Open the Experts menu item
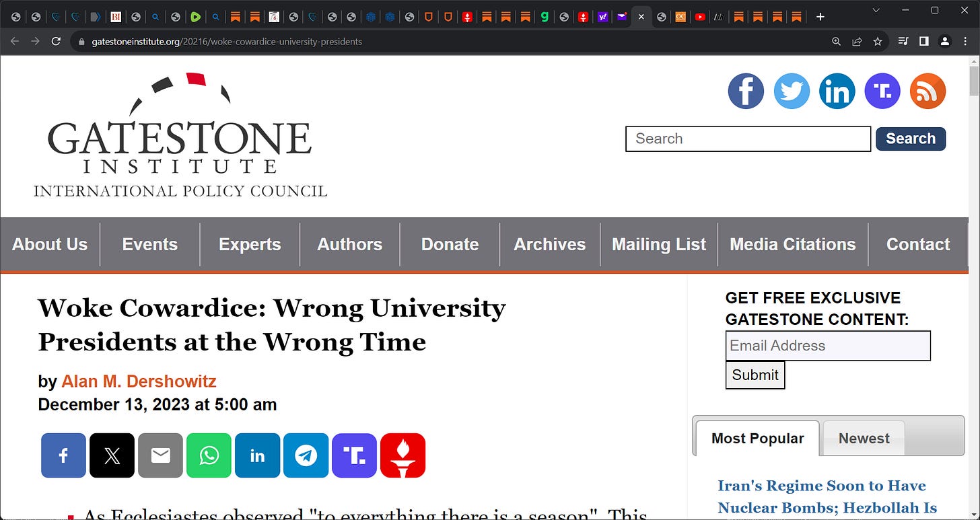Viewport: 980px width, 520px height. tap(250, 244)
